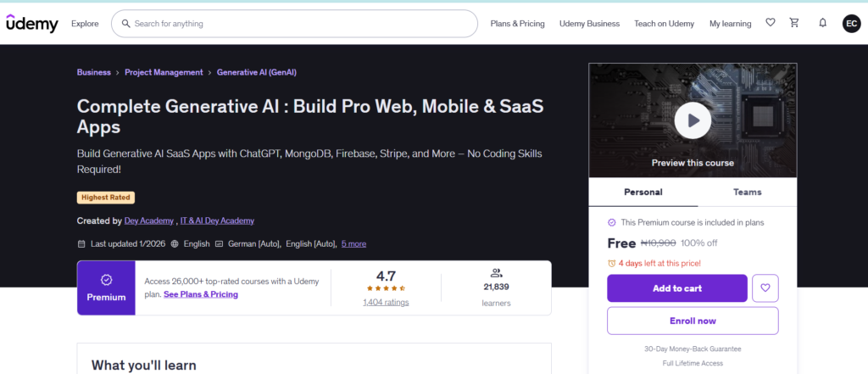The height and width of the screenshot is (374, 868).
Task: Switch to the Personal tab
Action: coord(643,193)
